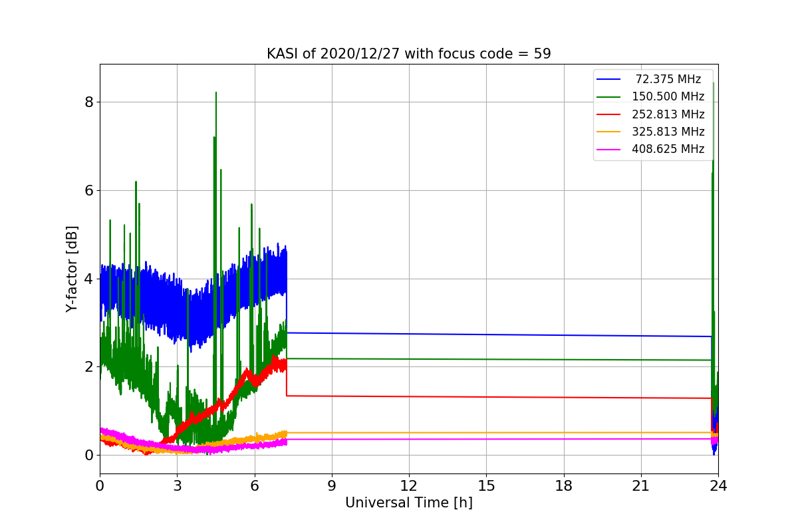Click the y-axis tick label 2
Image resolution: width=798 pixels, height=532 pixels.
tap(88, 367)
